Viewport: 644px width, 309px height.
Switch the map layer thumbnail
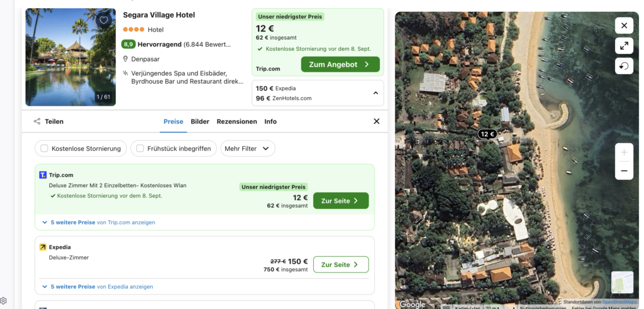point(622,282)
